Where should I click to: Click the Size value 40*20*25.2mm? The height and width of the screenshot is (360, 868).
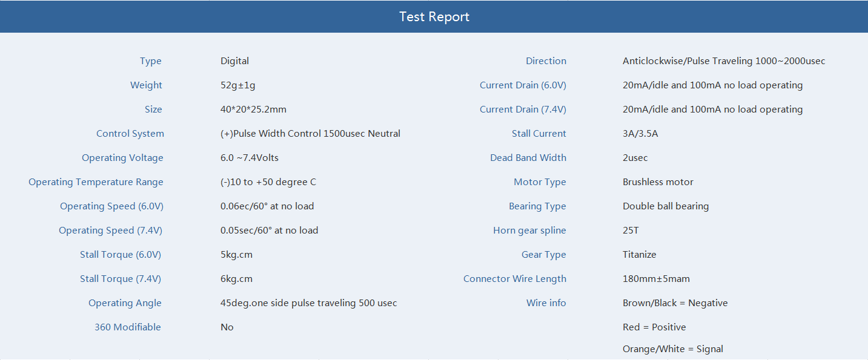(x=253, y=110)
